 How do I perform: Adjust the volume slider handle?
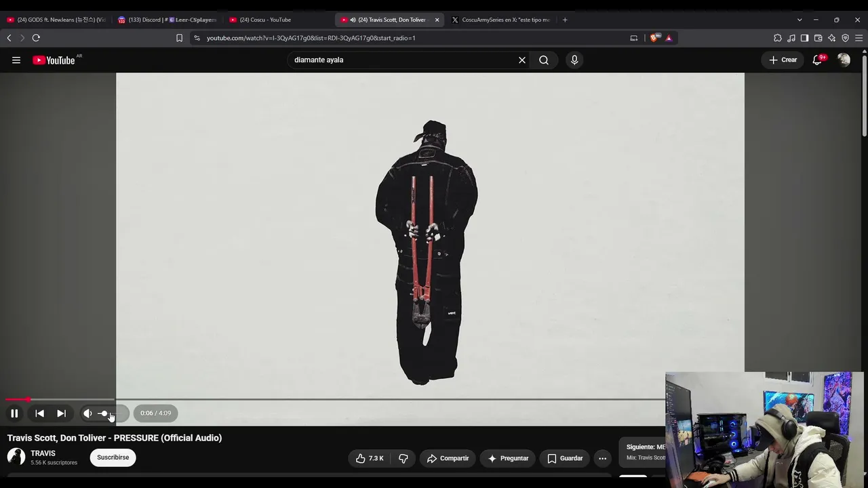click(x=104, y=413)
